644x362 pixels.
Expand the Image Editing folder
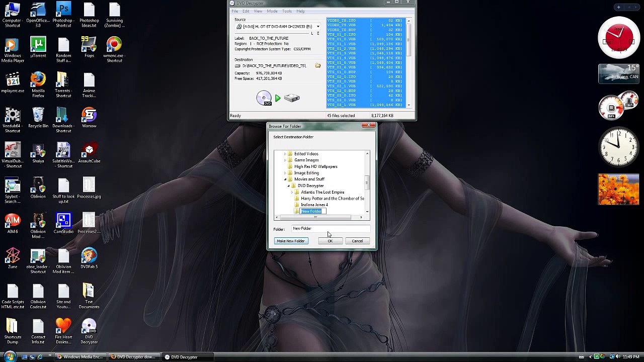285,173
